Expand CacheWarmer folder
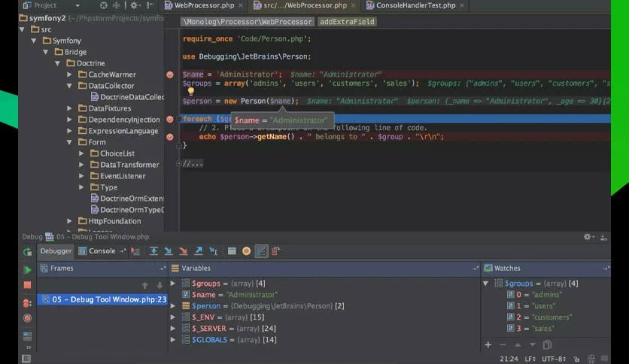 pyautogui.click(x=69, y=74)
